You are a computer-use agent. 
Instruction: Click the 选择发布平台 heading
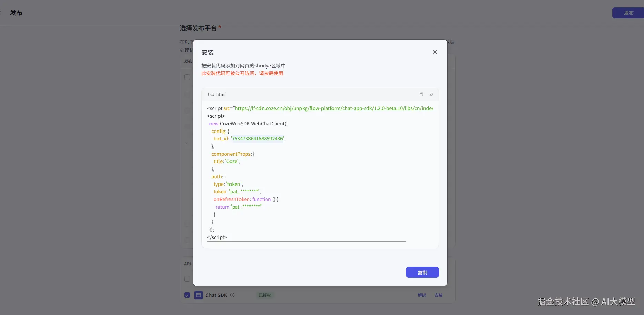coord(198,28)
